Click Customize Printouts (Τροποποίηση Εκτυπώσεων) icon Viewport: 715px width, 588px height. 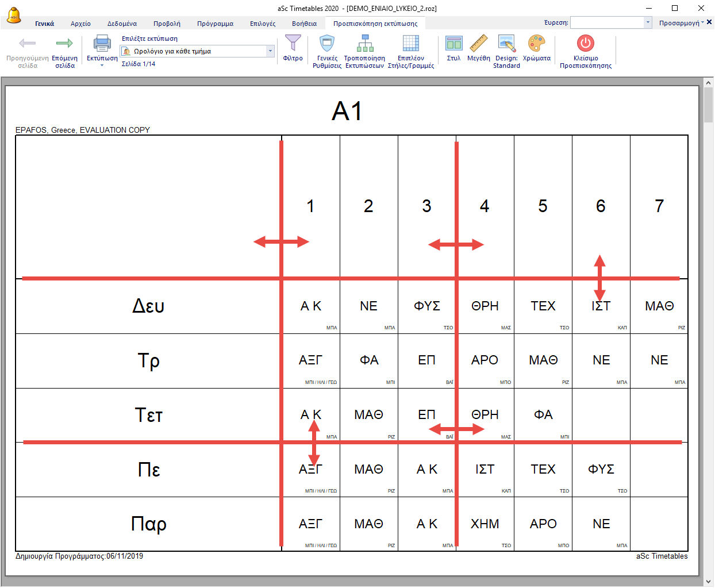click(x=364, y=44)
